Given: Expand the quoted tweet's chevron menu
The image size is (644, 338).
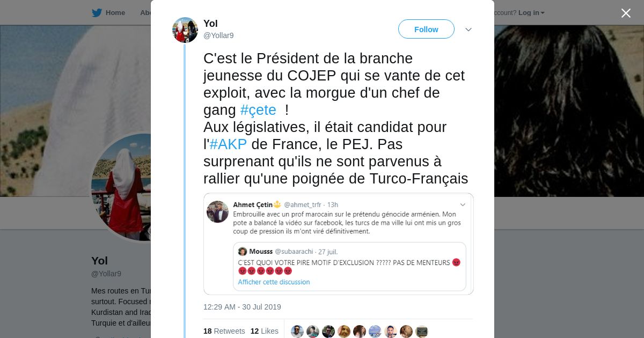Looking at the screenshot, I should tap(463, 204).
